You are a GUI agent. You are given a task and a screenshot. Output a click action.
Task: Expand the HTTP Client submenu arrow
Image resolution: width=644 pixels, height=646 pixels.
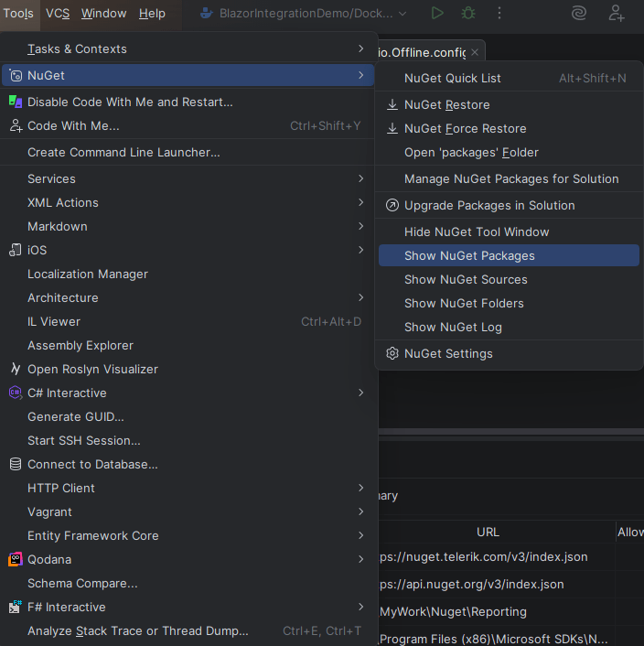[360, 488]
